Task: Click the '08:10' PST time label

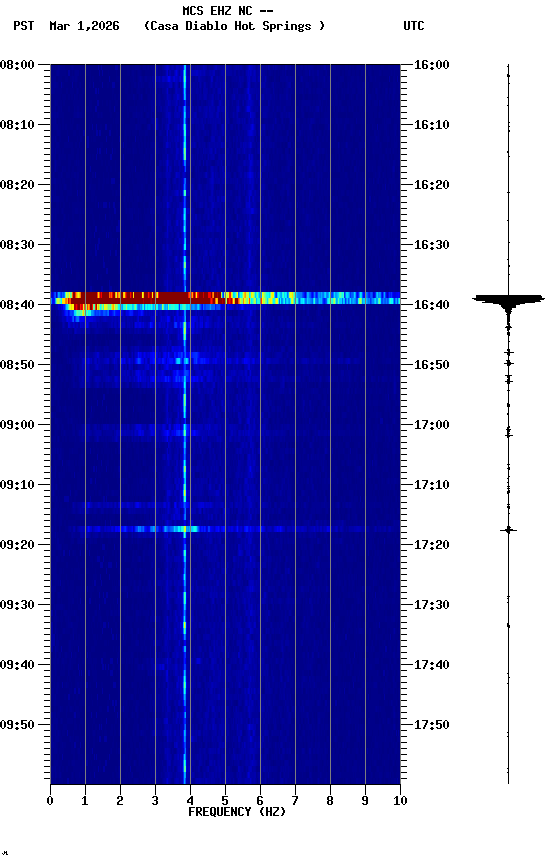Action: (17, 125)
